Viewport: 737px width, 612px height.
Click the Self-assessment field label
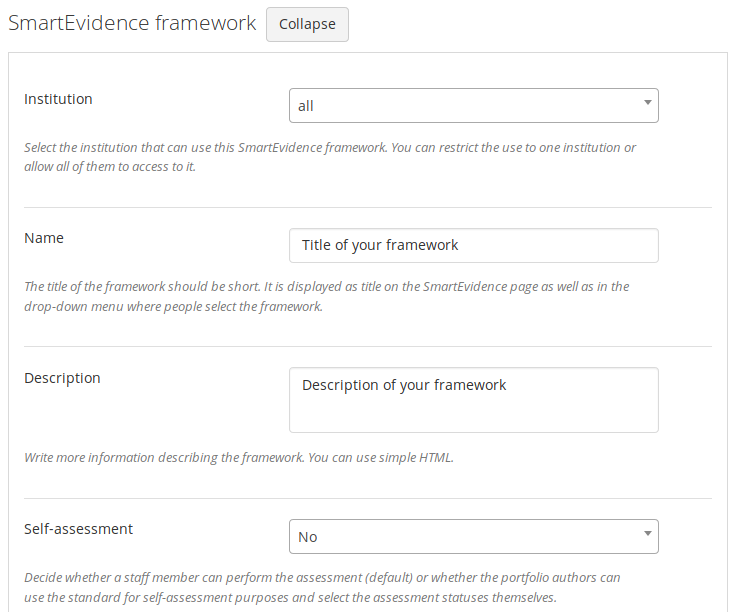(78, 529)
